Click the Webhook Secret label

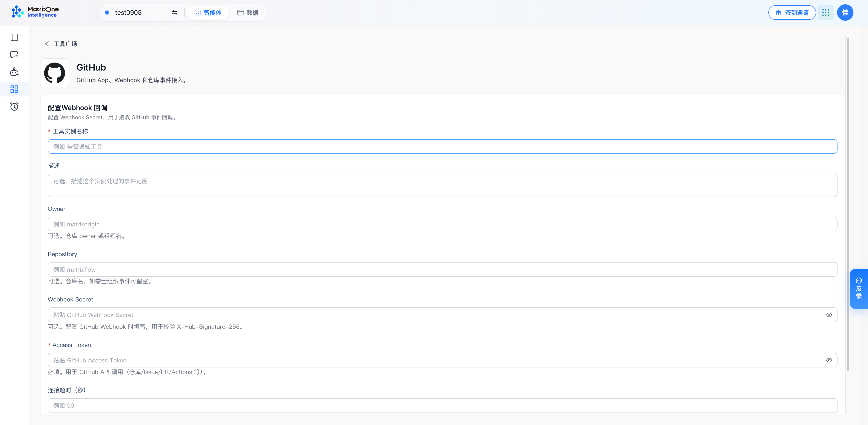click(x=70, y=299)
